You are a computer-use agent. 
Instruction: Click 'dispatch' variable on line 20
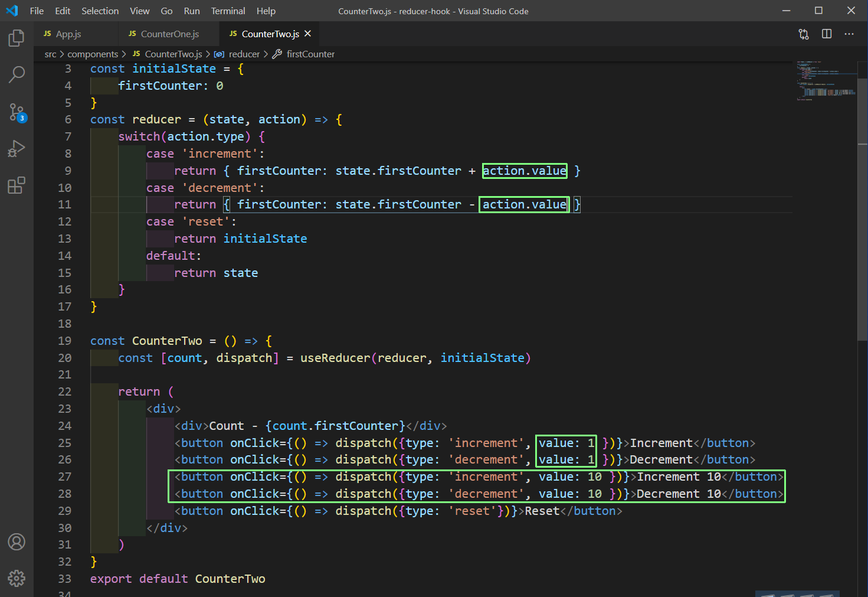(x=244, y=358)
